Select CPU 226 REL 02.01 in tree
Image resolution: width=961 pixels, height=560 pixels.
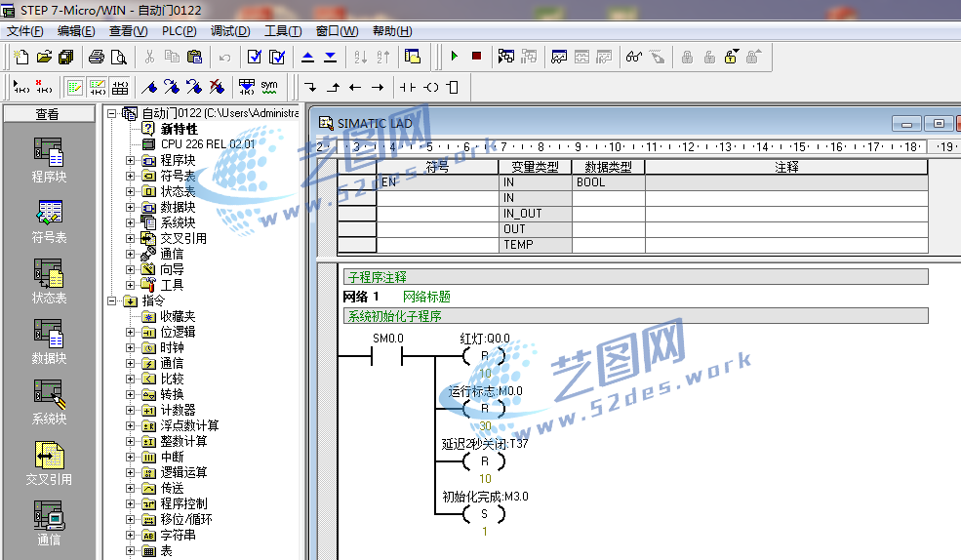click(207, 144)
